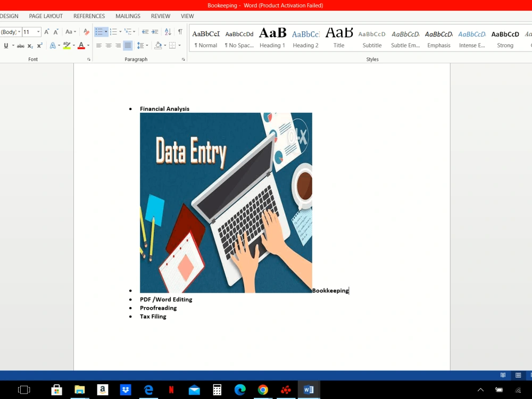Apply the Subtle Emphasis style

405,38
